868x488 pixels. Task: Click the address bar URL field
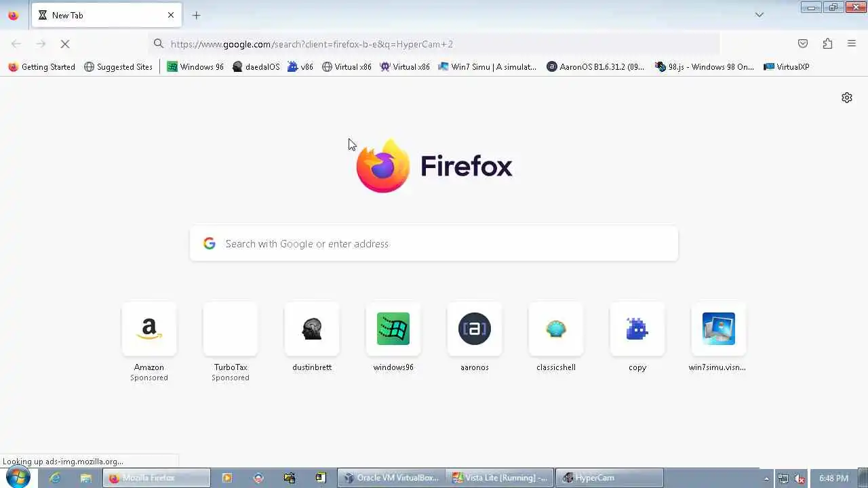click(x=434, y=44)
